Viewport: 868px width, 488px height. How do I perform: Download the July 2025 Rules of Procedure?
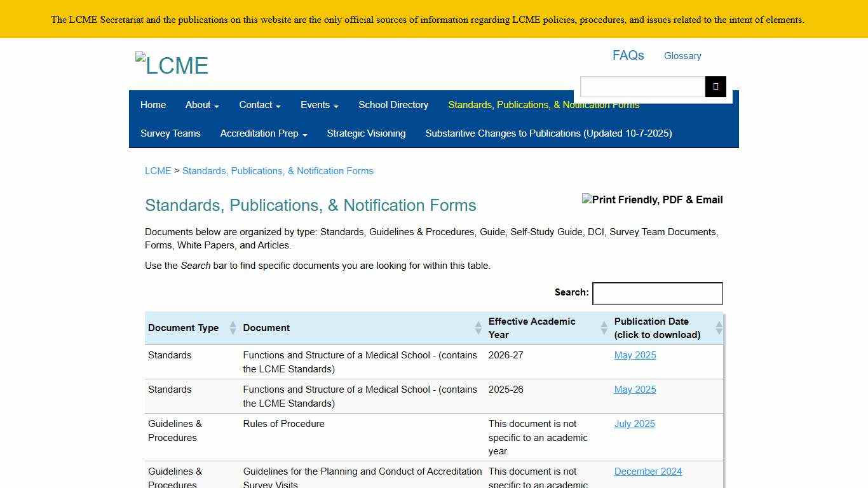634,424
